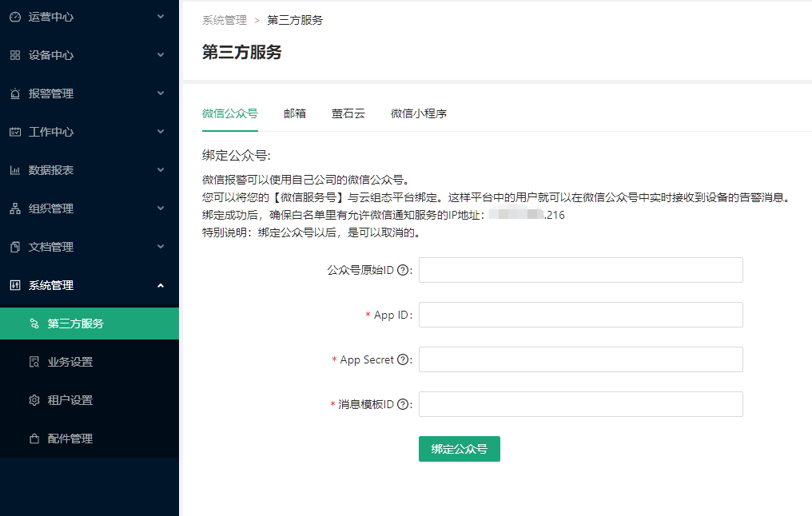Focus the App ID input field

click(x=580, y=315)
